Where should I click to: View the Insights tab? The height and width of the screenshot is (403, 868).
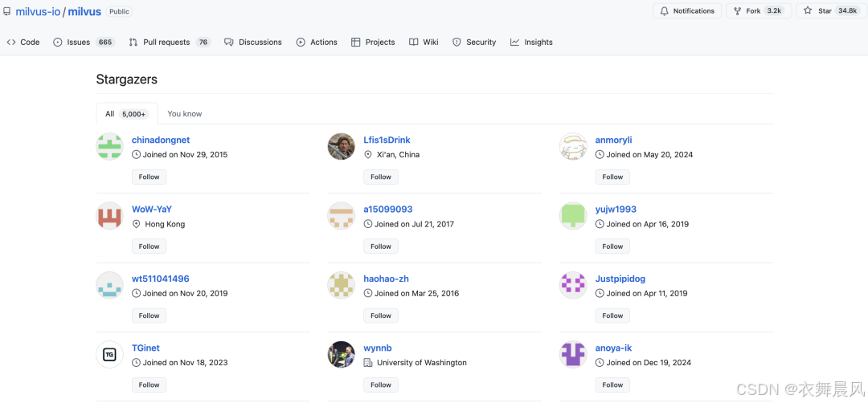click(x=531, y=42)
